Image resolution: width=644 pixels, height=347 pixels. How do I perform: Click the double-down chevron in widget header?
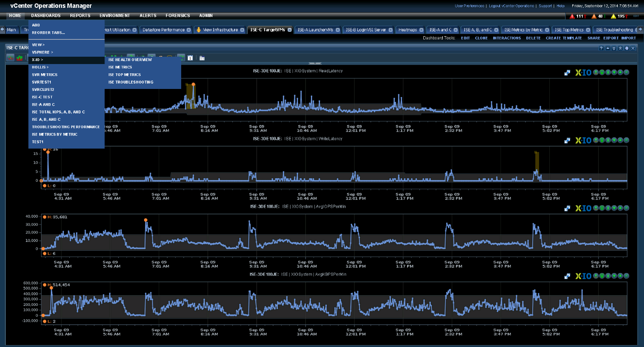tap(614, 48)
